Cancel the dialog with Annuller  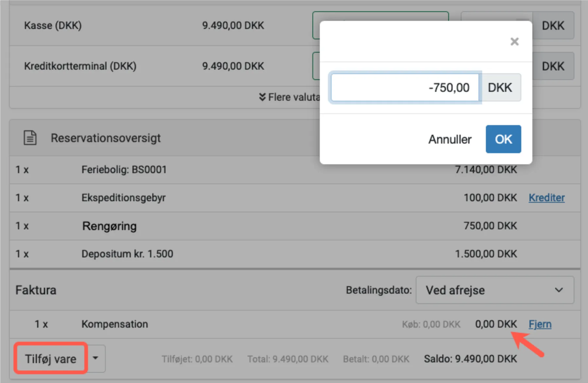[x=450, y=139]
